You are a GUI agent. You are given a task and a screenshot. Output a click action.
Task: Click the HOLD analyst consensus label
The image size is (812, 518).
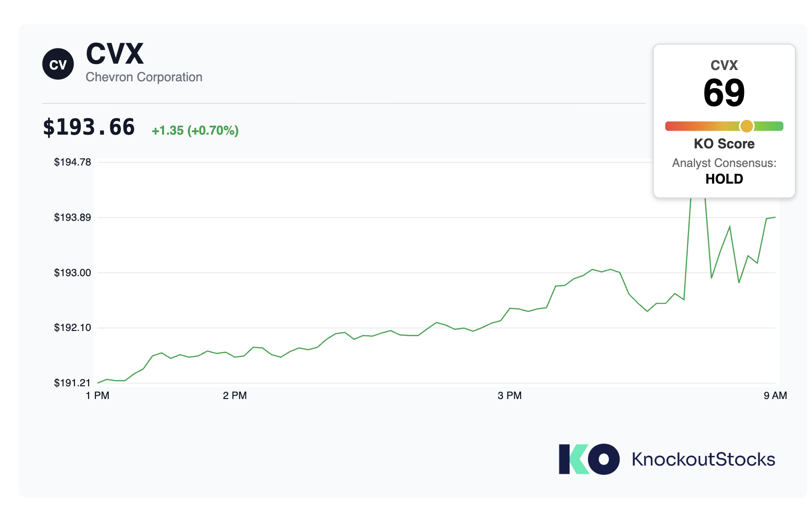(x=724, y=179)
